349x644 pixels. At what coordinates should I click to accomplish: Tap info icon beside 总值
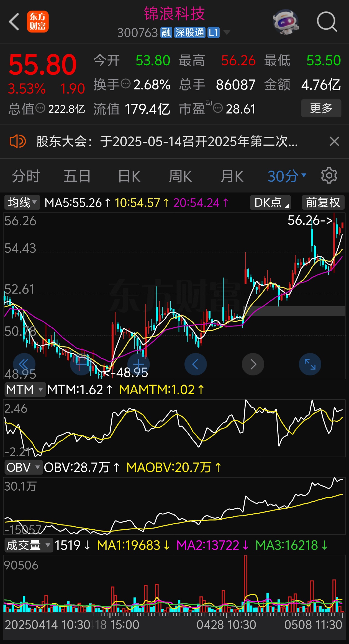click(40, 108)
